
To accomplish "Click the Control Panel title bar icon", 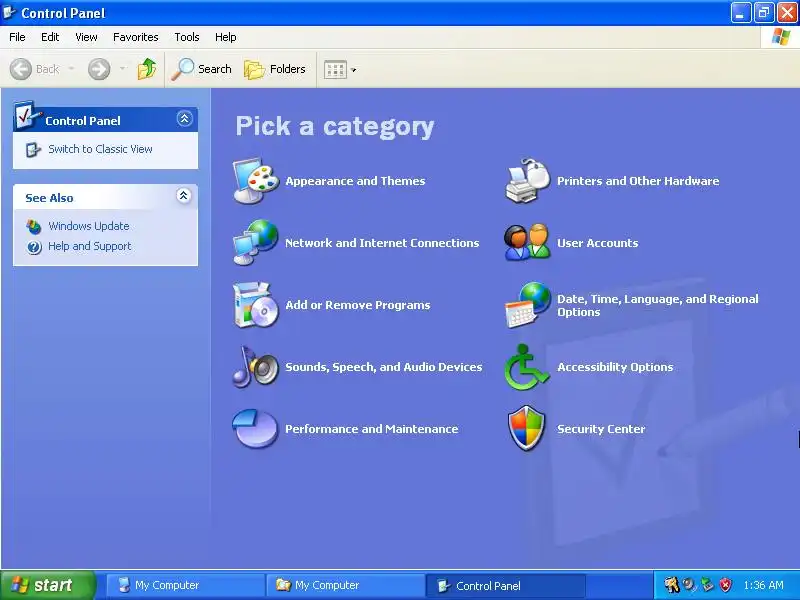I will (x=9, y=12).
